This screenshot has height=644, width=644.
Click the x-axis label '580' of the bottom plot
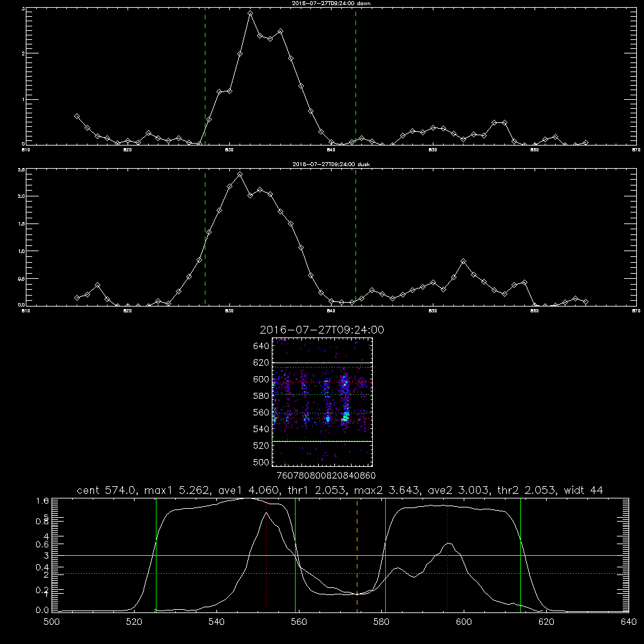click(381, 622)
